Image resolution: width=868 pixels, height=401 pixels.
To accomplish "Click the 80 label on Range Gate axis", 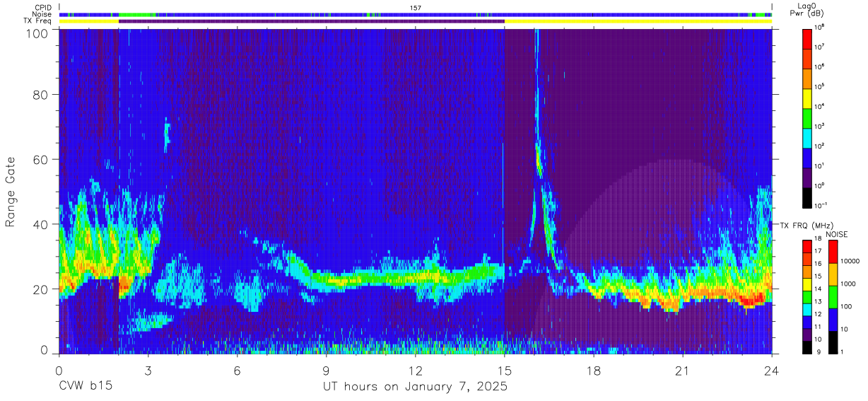I will click(42, 95).
